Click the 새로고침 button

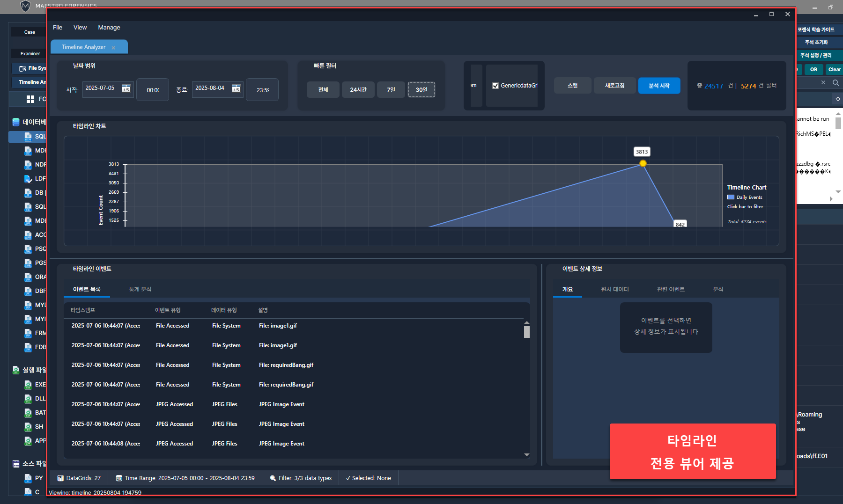point(614,86)
